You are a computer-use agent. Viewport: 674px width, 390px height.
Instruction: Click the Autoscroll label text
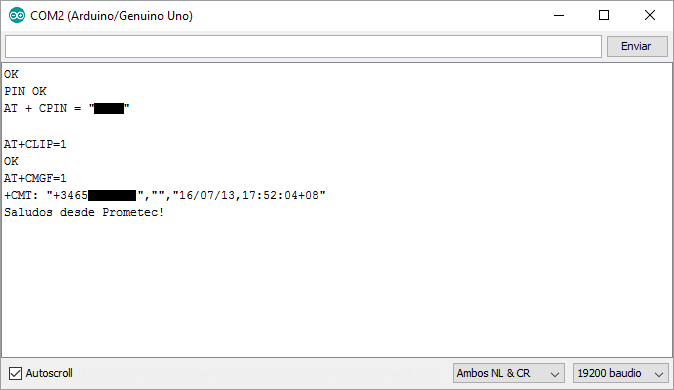click(49, 373)
